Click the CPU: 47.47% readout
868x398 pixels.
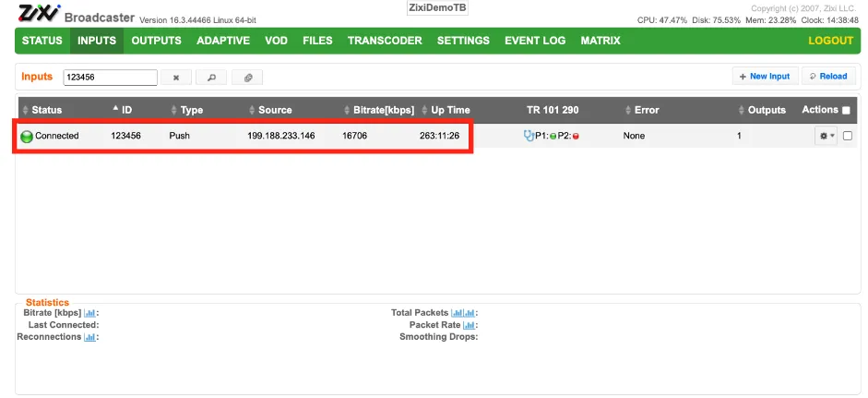[662, 20]
